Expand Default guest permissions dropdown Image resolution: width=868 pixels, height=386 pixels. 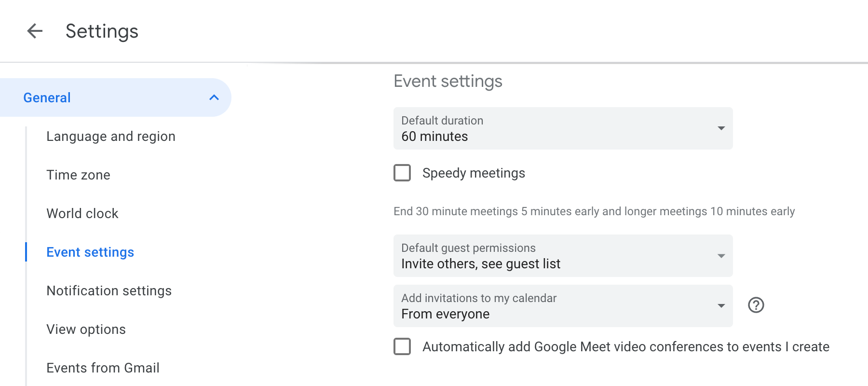pyautogui.click(x=563, y=256)
